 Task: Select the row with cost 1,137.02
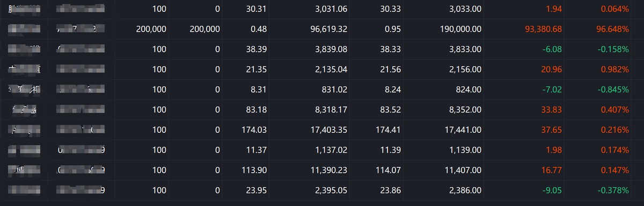pos(322,150)
